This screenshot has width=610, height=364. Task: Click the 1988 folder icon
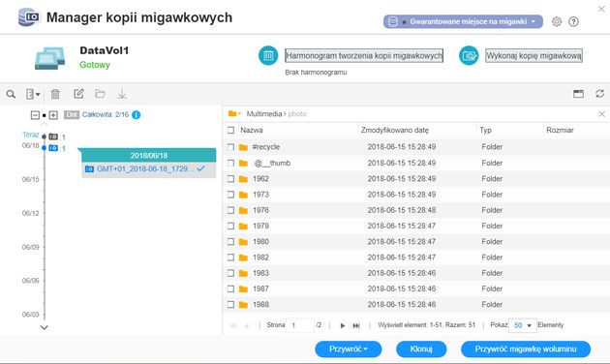tap(243, 305)
